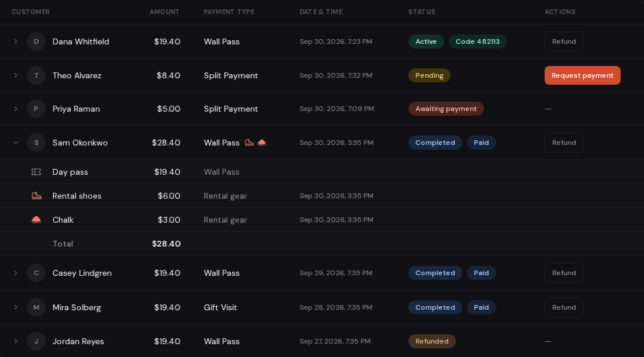
Task: Click Casey Lindgren's Completed badge
Action: (435, 273)
